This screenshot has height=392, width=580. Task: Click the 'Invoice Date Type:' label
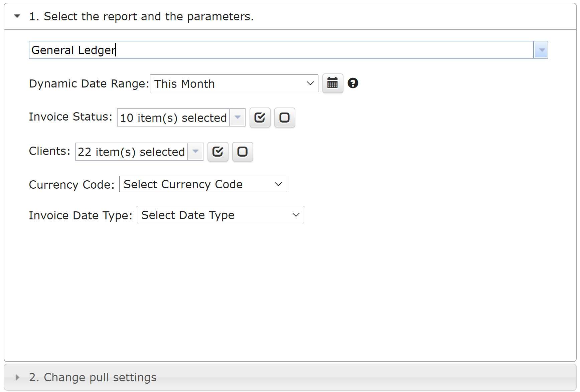point(81,215)
